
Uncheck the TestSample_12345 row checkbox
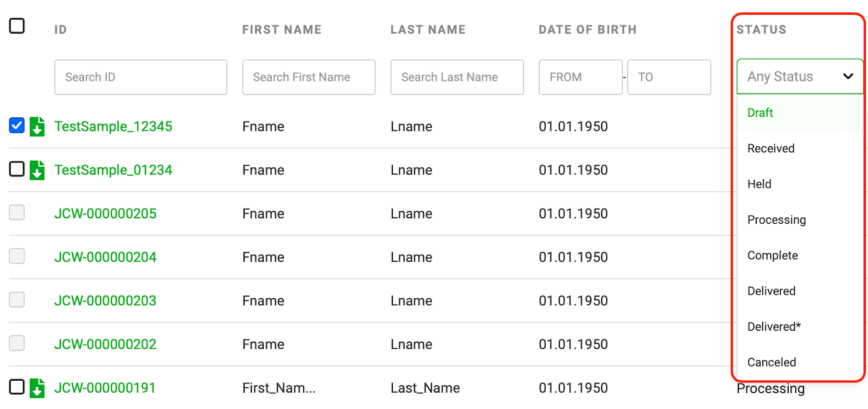point(17,125)
